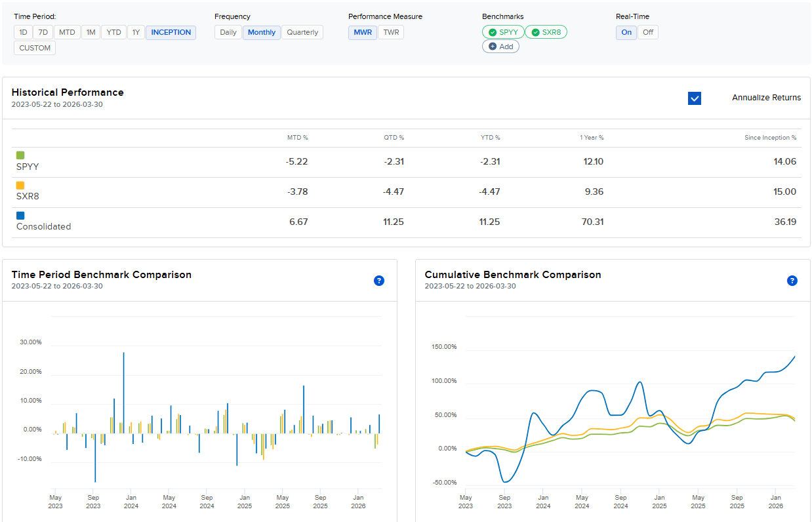Set frequency to Daily
This screenshot has height=522, width=812.
click(228, 32)
